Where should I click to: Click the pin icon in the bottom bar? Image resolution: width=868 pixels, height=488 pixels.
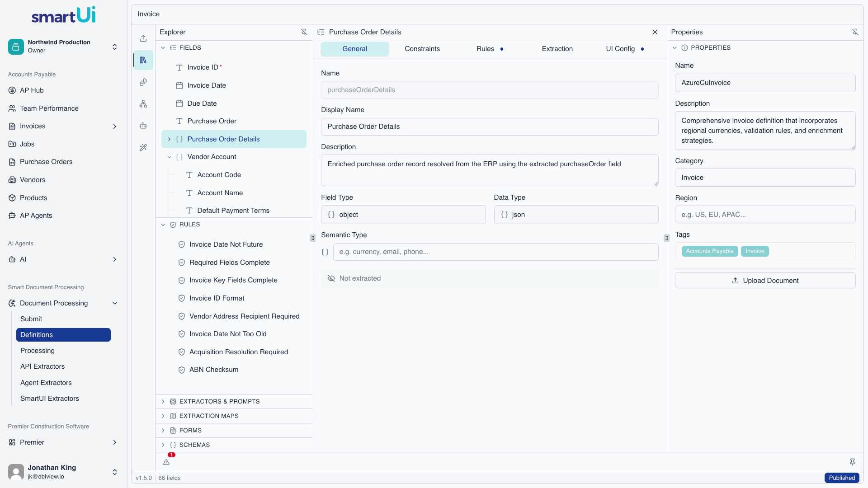[852, 462]
